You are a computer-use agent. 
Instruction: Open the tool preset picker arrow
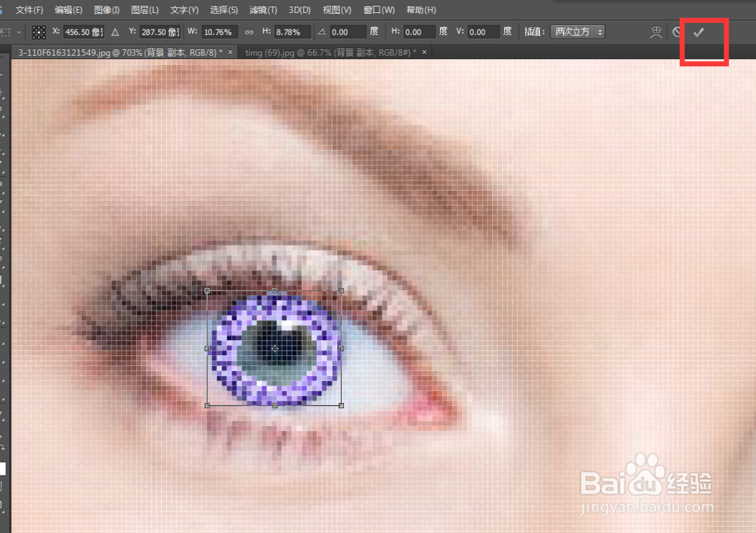(x=18, y=33)
